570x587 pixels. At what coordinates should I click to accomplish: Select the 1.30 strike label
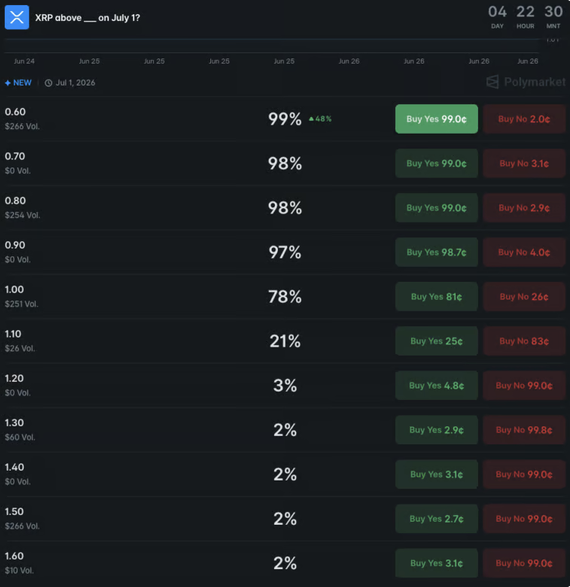[14, 423]
